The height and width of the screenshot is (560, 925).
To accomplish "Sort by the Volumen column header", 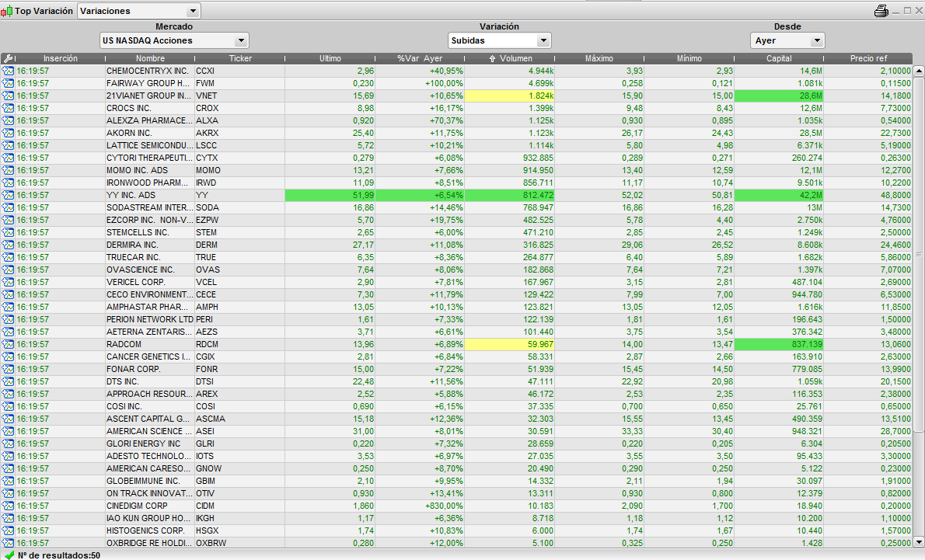I will click(510, 58).
